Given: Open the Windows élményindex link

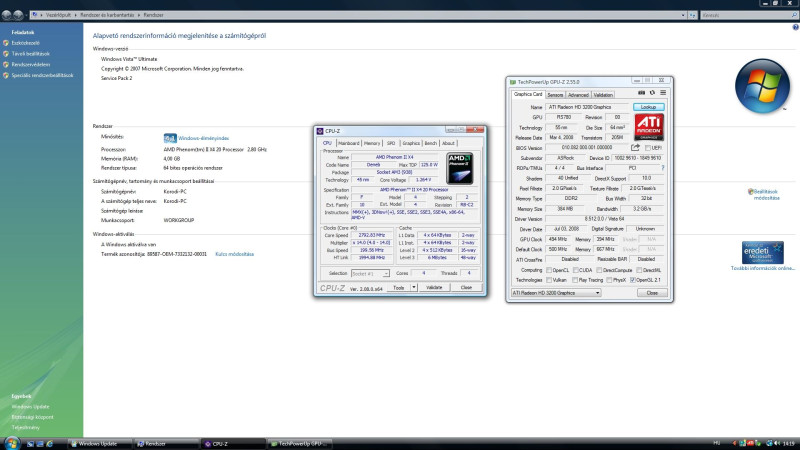Looking at the screenshot, I should (x=203, y=138).
